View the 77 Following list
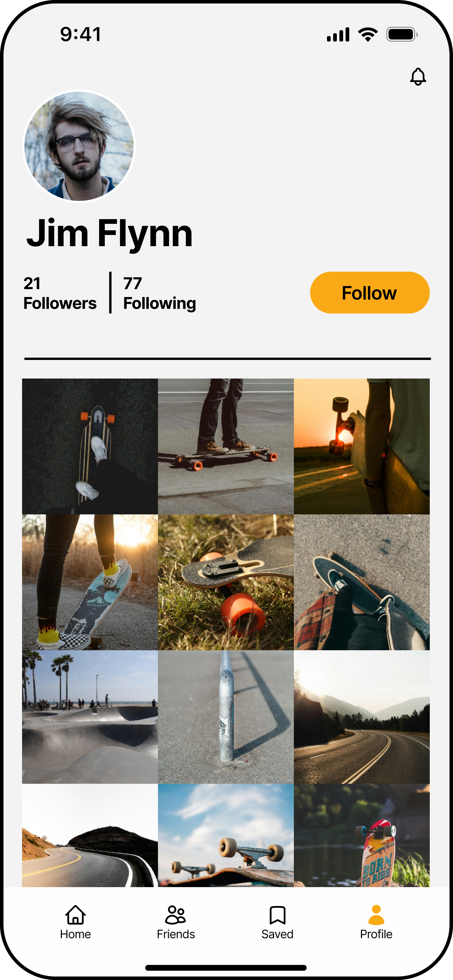 [x=159, y=293]
